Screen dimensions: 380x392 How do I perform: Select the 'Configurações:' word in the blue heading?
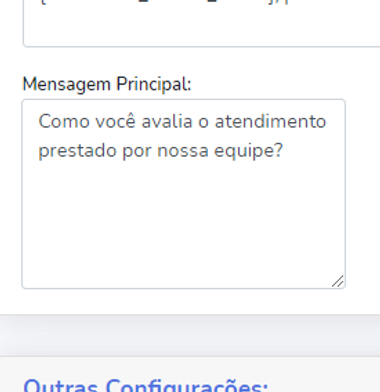tap(187, 386)
